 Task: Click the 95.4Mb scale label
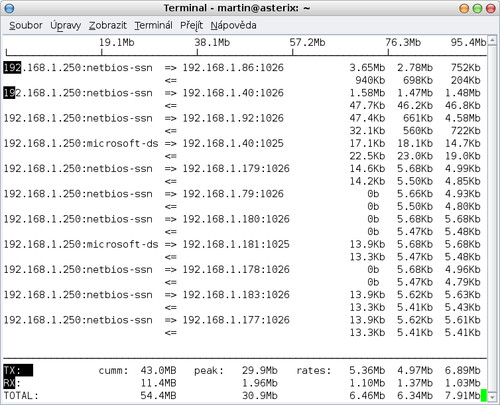click(468, 43)
